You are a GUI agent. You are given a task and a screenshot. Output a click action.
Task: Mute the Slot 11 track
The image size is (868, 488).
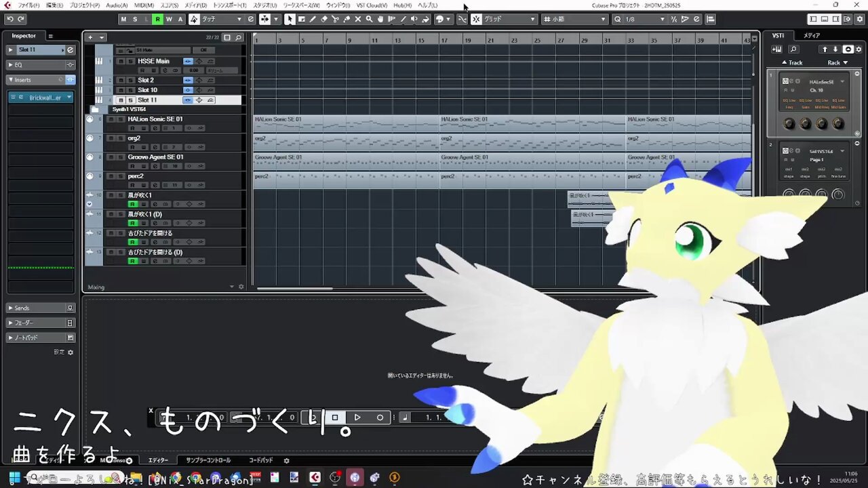click(x=121, y=100)
